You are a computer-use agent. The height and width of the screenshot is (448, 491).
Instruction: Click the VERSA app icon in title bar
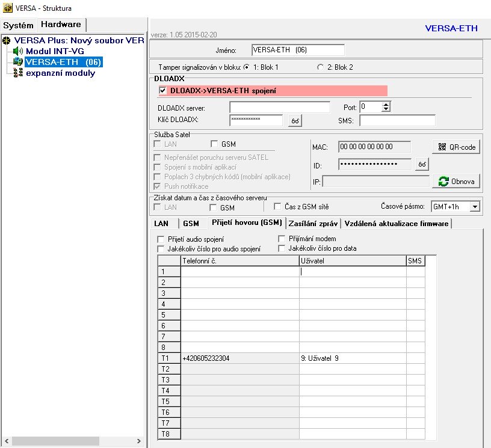coord(7,8)
